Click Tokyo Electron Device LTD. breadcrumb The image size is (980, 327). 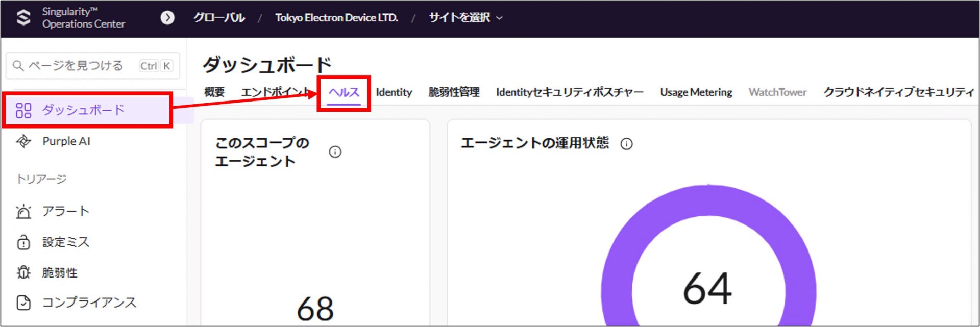pyautogui.click(x=336, y=18)
